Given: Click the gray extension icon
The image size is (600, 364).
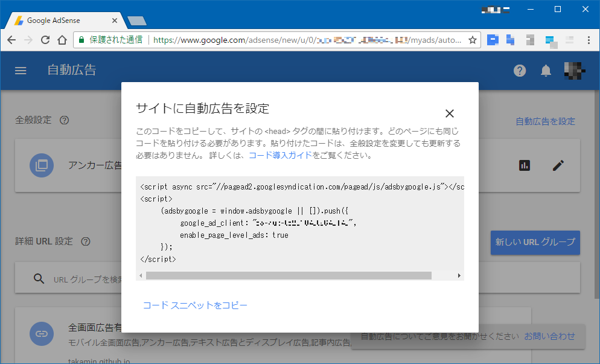Looking at the screenshot, I should pos(530,40).
